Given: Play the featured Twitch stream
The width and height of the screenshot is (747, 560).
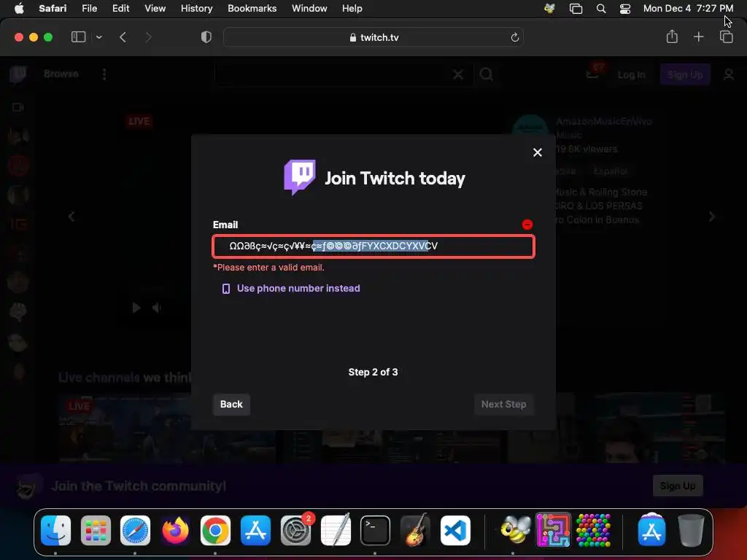Looking at the screenshot, I should pyautogui.click(x=136, y=308).
